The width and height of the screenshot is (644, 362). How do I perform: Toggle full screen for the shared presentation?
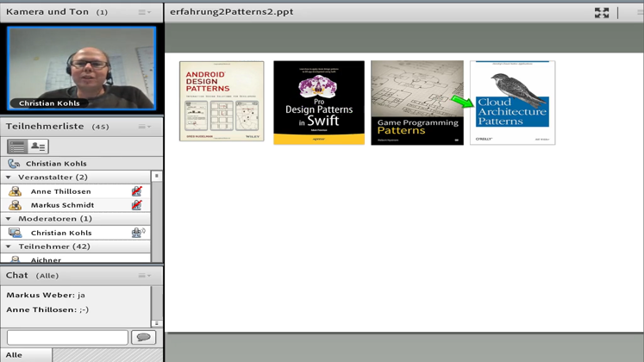602,12
